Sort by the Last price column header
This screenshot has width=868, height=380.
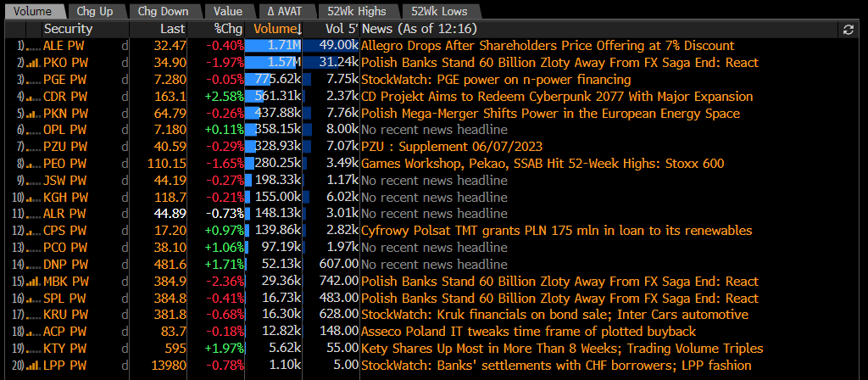[x=173, y=29]
